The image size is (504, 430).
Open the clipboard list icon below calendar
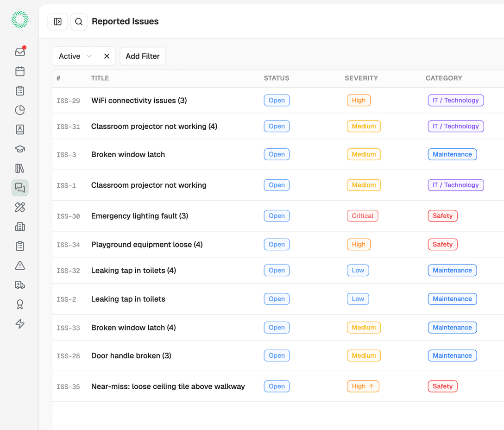[x=20, y=91]
